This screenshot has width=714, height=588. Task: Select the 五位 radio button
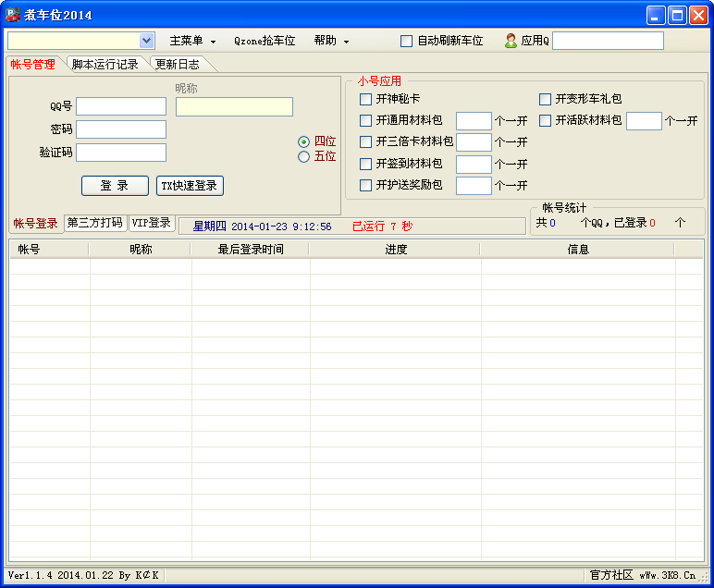point(303,157)
